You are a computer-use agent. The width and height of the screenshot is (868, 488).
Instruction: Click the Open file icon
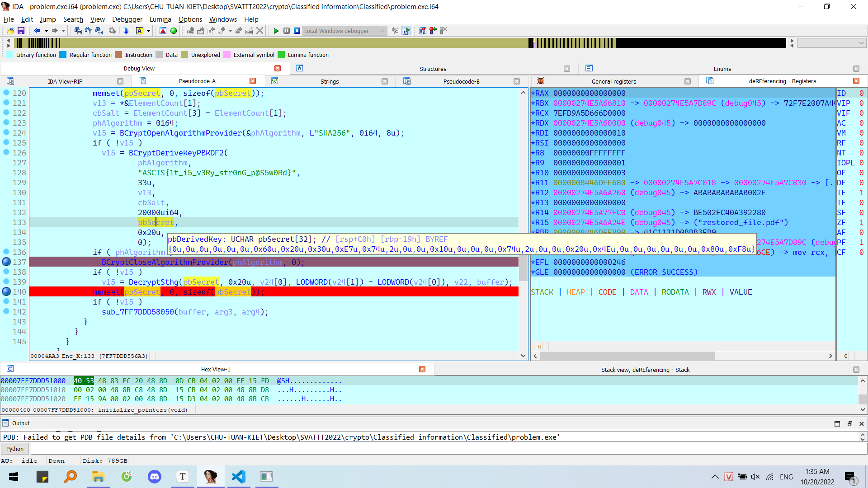[x=10, y=31]
